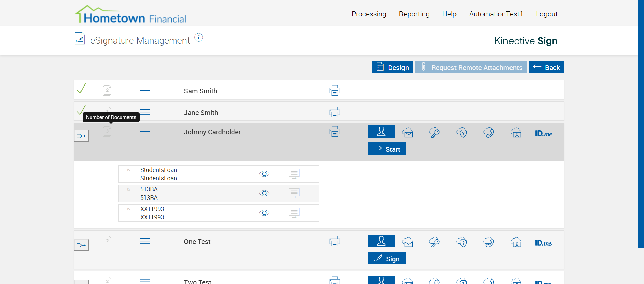Expand the document list for One Test
The height and width of the screenshot is (284, 644).
(x=145, y=241)
